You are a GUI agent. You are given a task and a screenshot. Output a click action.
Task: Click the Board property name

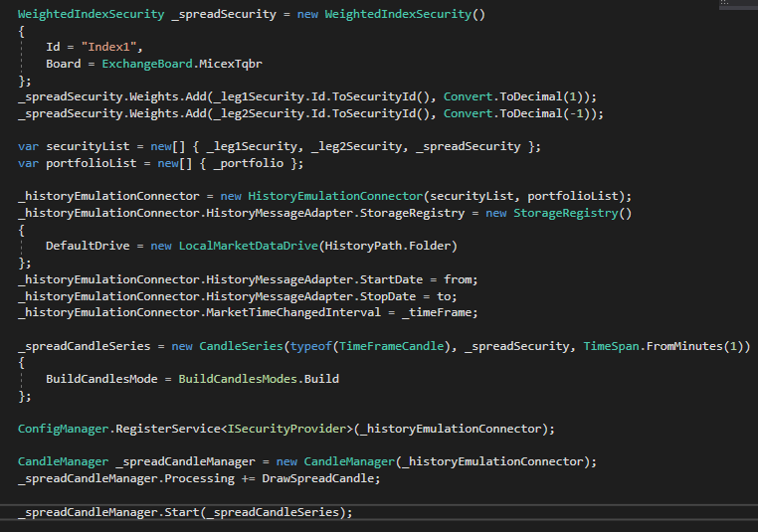(64, 64)
